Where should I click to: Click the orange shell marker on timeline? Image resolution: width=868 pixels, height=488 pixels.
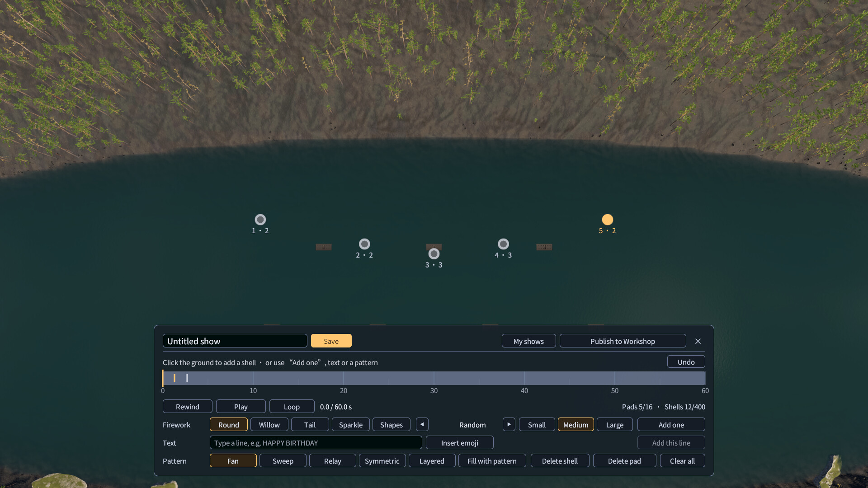(175, 378)
